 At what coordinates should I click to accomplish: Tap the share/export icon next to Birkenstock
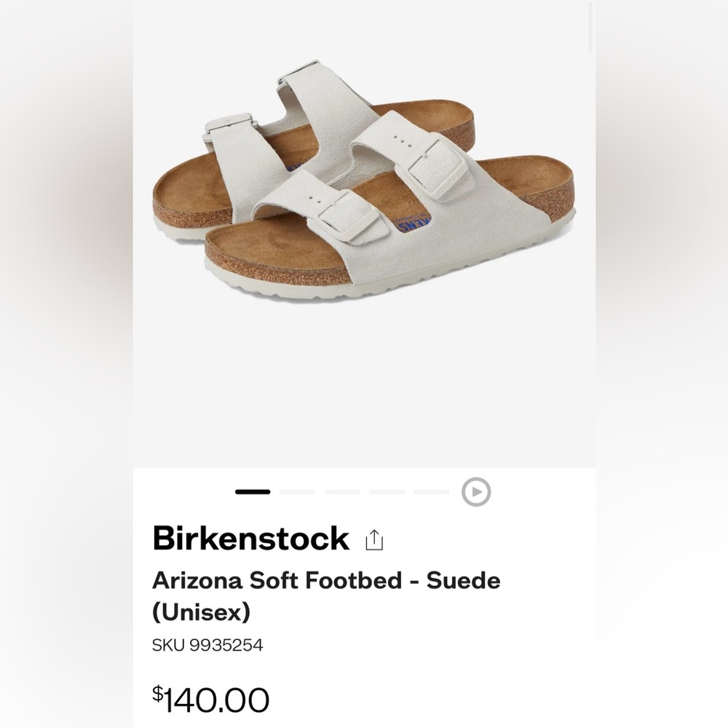[x=376, y=539]
